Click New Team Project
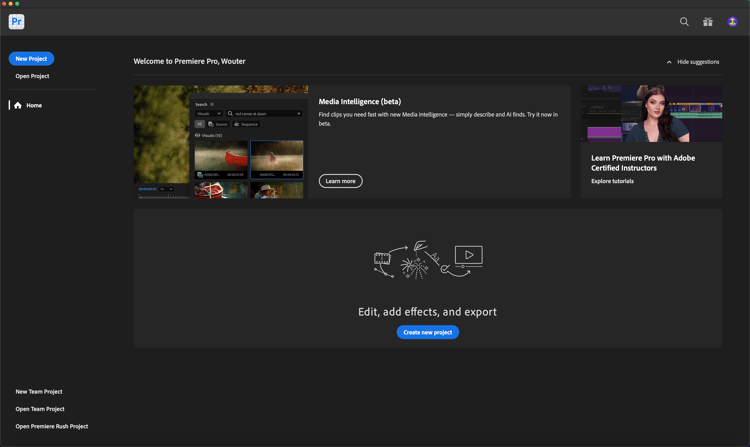This screenshot has height=447, width=750. (39, 392)
